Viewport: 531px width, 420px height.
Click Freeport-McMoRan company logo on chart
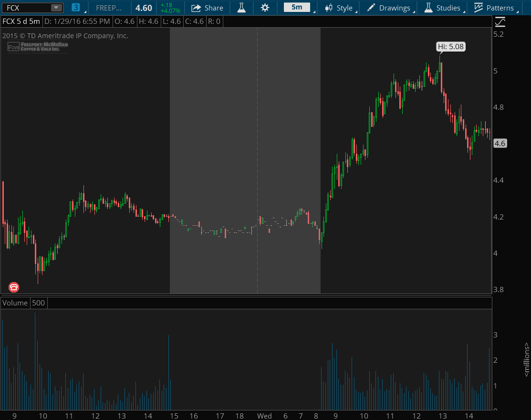click(x=38, y=46)
